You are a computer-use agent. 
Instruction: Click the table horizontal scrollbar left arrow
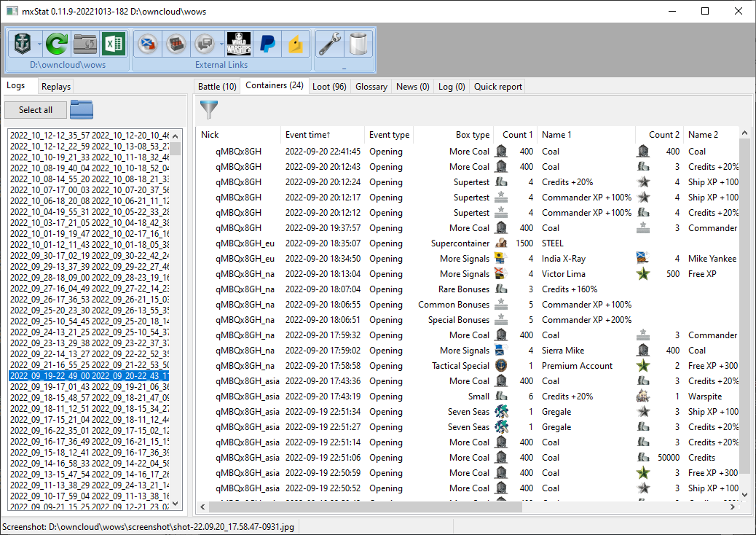pyautogui.click(x=203, y=507)
